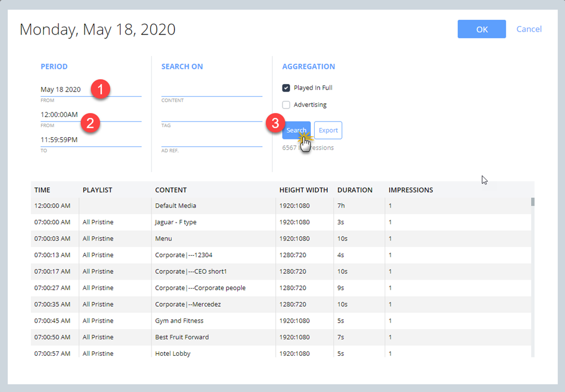The height and width of the screenshot is (392, 565).
Task: Cancel the May 18 report dialog
Action: pyautogui.click(x=529, y=29)
